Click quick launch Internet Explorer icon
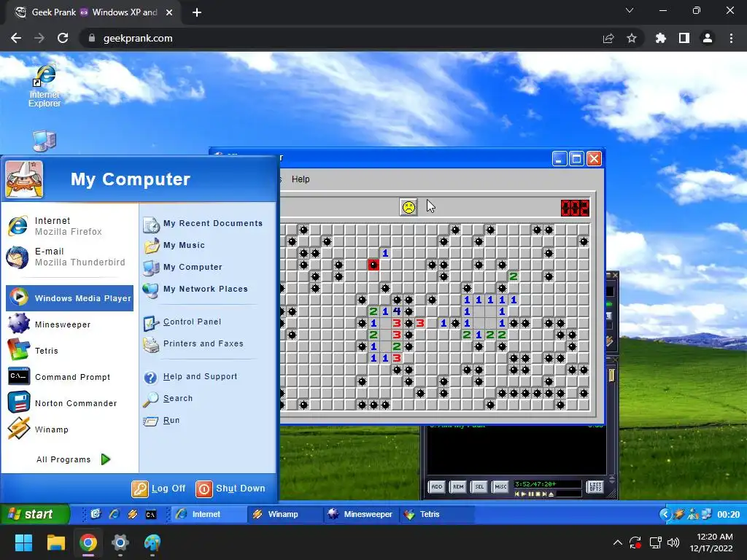 tap(115, 514)
